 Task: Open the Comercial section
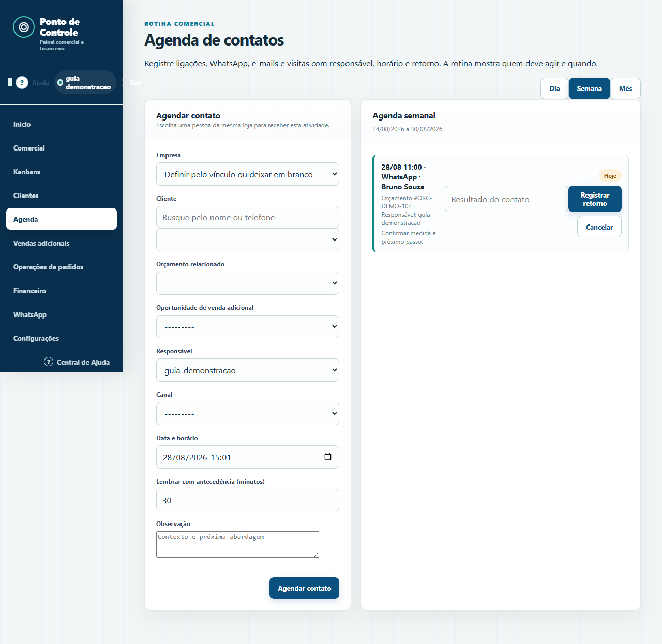[62, 148]
